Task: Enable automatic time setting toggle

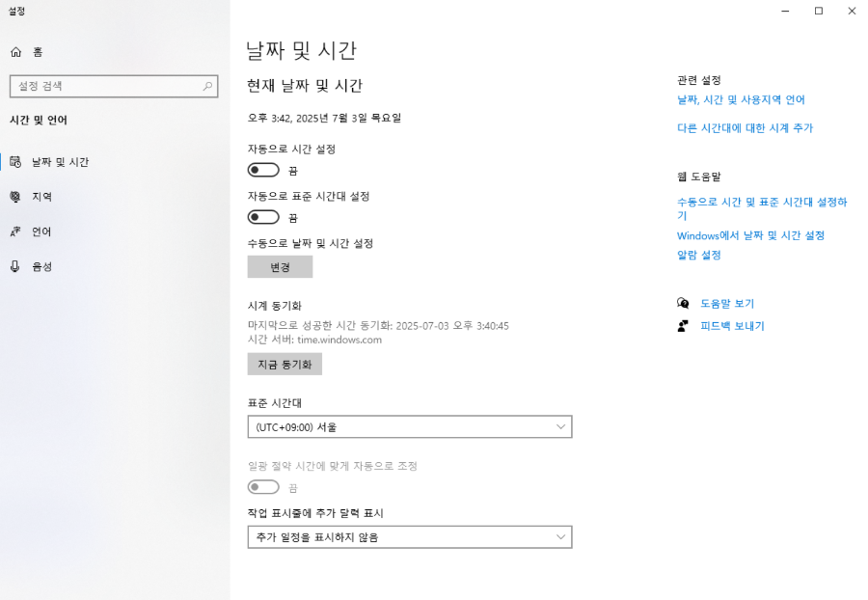Action: (x=263, y=170)
